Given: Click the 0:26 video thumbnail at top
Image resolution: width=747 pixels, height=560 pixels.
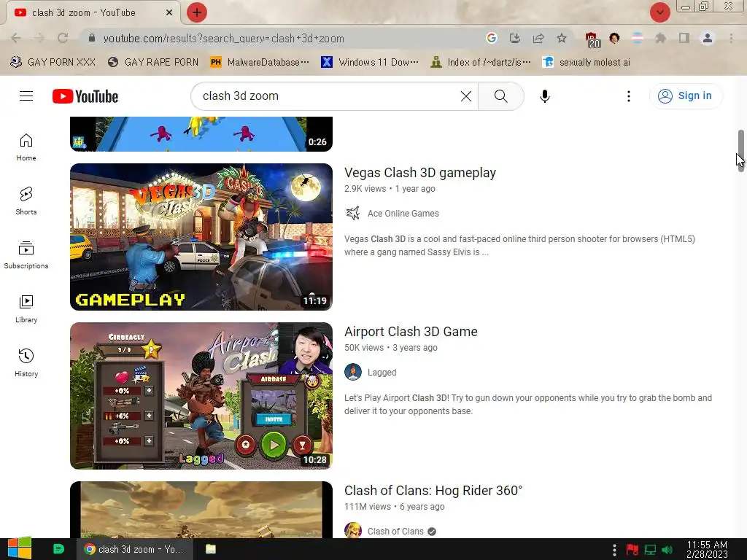Looking at the screenshot, I should (x=201, y=134).
